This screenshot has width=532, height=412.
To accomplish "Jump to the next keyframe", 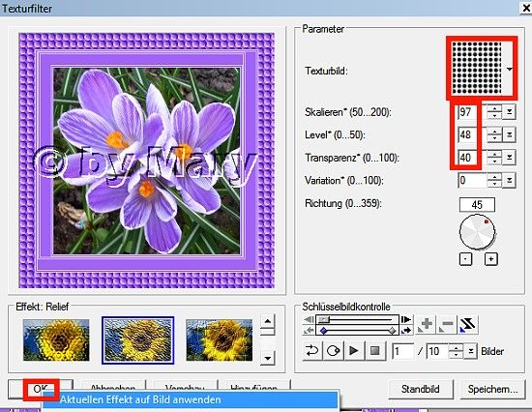I will [406, 330].
